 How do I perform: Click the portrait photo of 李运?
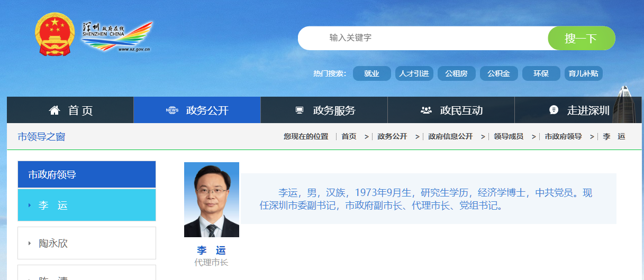click(x=212, y=200)
